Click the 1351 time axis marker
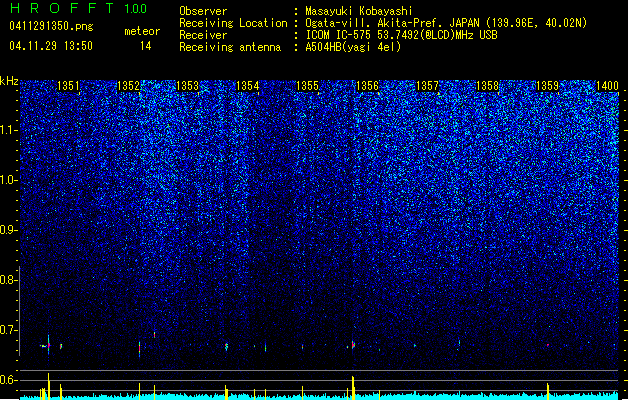This screenshot has height=400, width=629. (69, 85)
